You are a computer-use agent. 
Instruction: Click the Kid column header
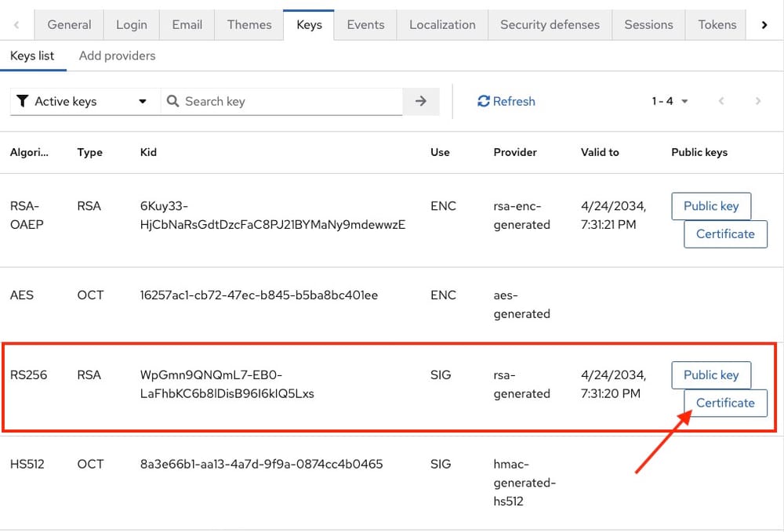148,152
